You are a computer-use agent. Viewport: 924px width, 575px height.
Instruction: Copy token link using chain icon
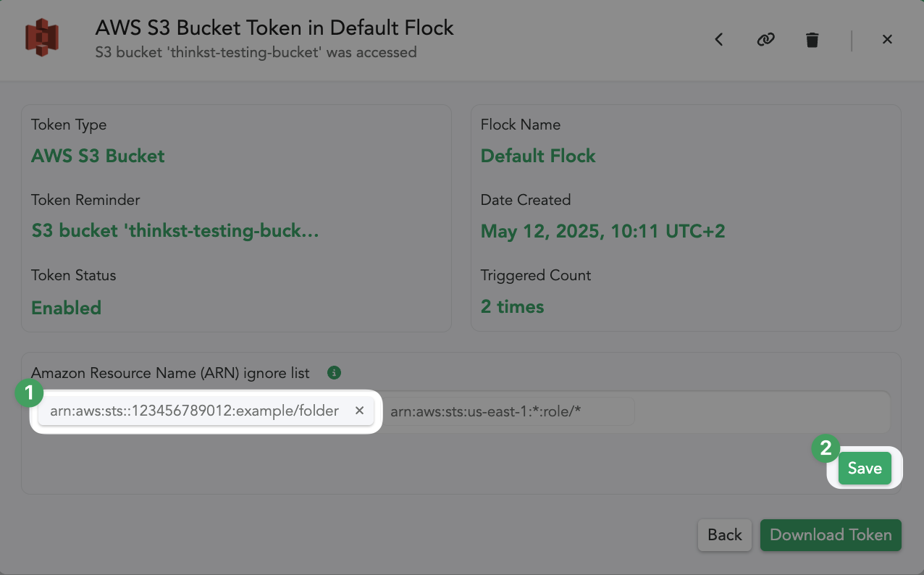tap(765, 40)
